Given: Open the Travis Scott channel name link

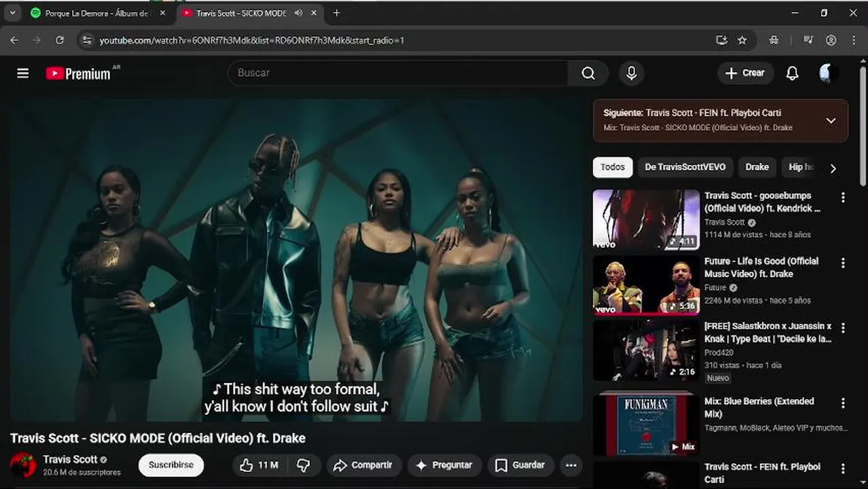Looking at the screenshot, I should pos(70,460).
